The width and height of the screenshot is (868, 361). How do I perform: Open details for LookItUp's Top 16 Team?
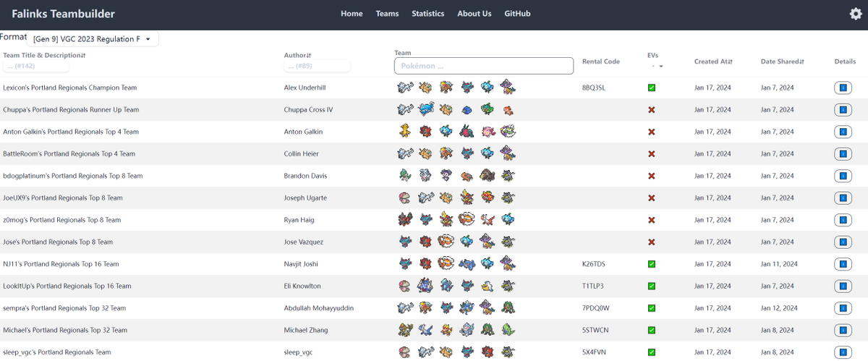click(x=842, y=286)
